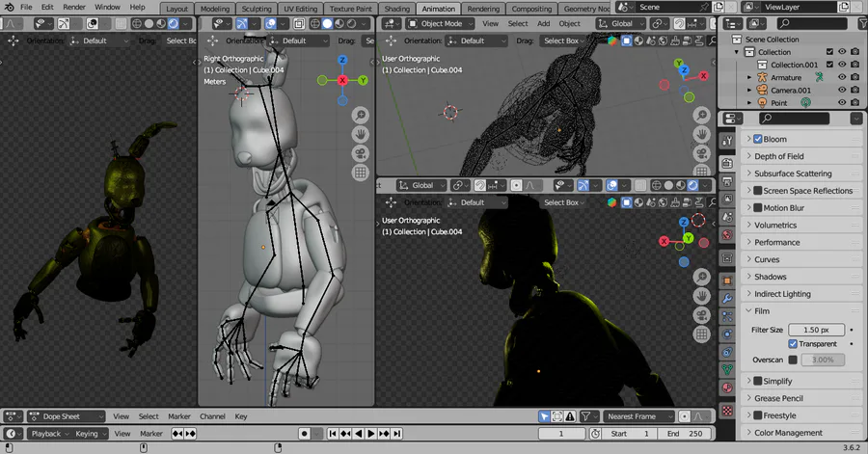
Task: Switch to the Sculpting workspace tab
Action: pos(257,9)
